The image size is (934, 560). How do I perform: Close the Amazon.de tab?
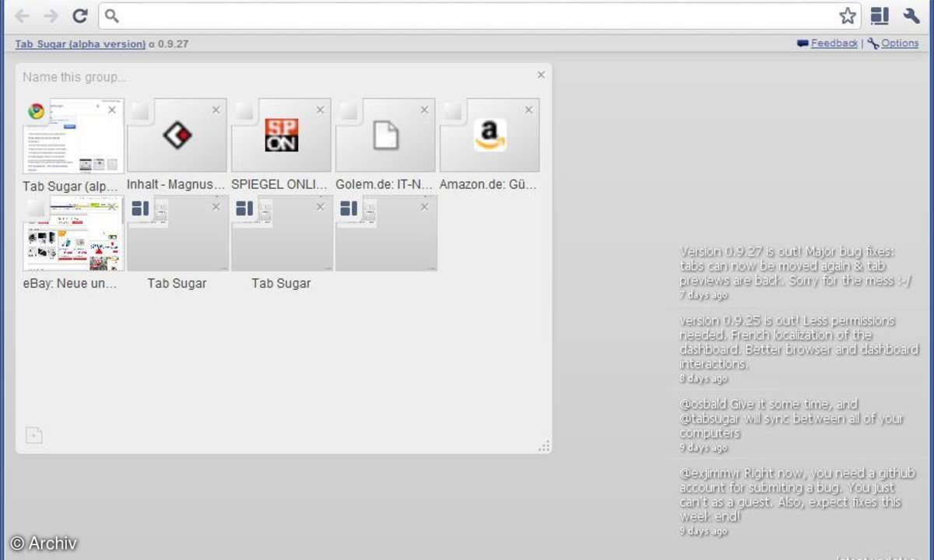click(529, 110)
